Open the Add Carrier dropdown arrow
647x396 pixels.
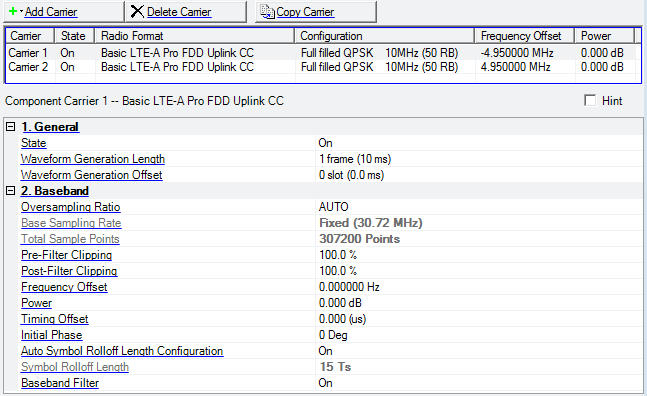(x=21, y=11)
